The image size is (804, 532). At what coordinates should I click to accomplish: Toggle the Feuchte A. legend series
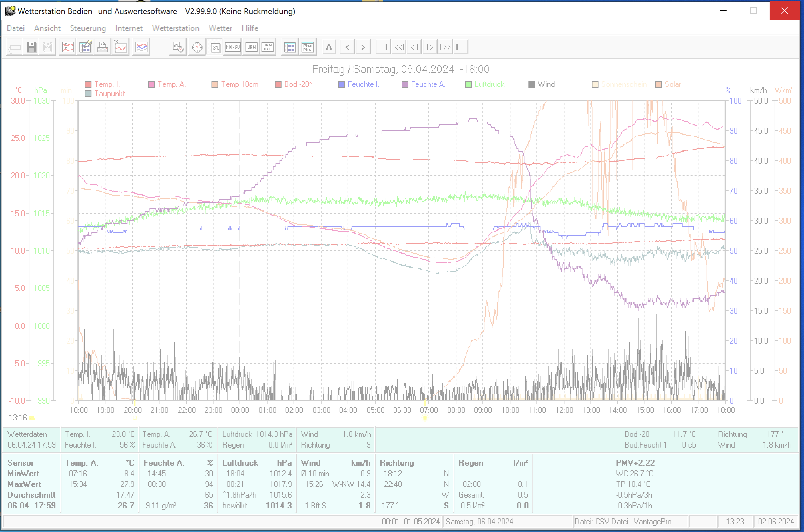click(427, 84)
